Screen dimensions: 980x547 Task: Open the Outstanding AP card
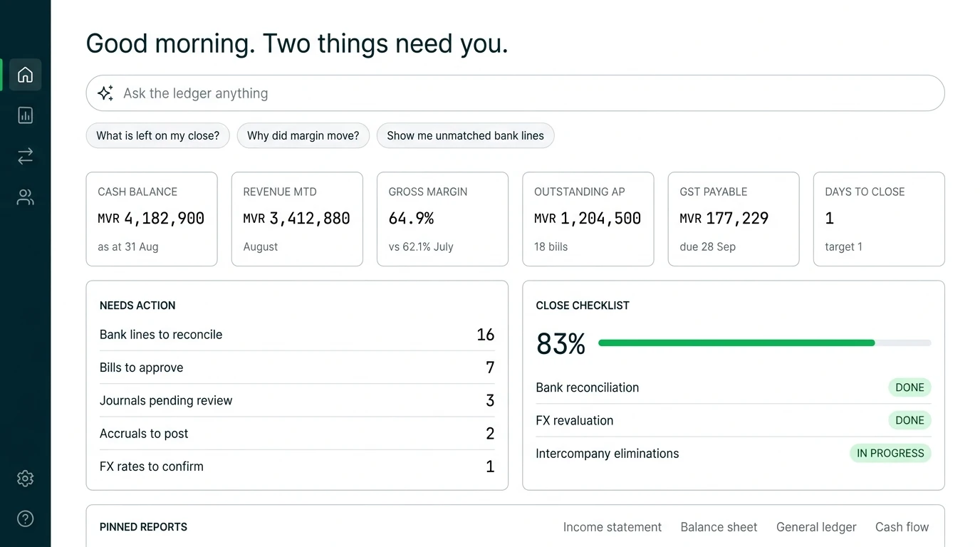pos(588,219)
